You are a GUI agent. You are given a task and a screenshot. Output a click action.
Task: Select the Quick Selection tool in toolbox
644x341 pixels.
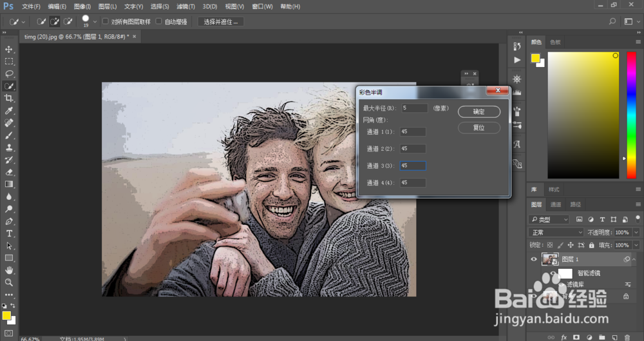click(x=8, y=86)
